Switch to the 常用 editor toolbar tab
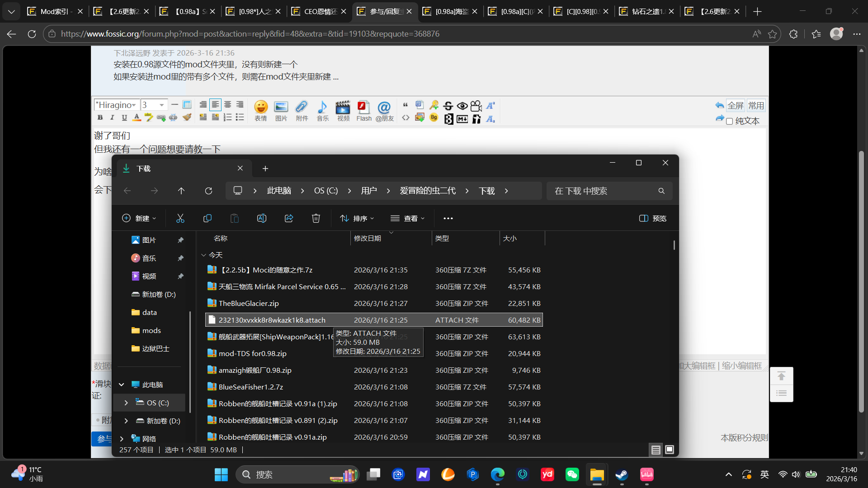Image resolution: width=868 pixels, height=488 pixels. click(x=756, y=105)
